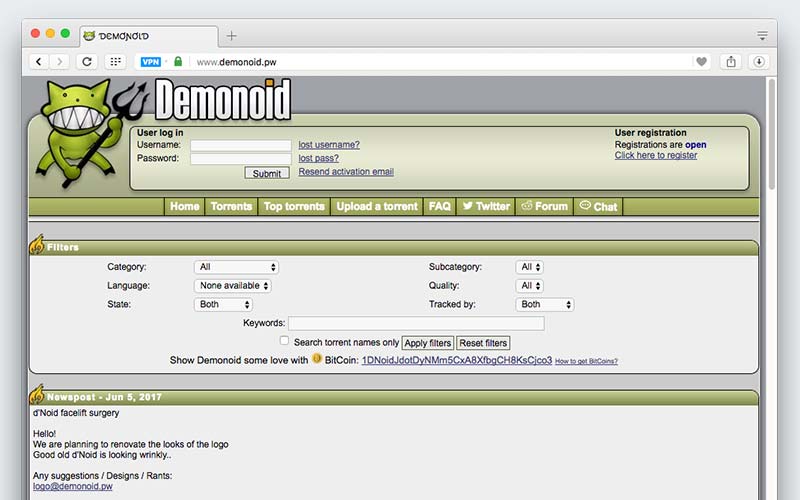800x500 pixels.
Task: Click the browser forward arrow
Action: pos(59,62)
